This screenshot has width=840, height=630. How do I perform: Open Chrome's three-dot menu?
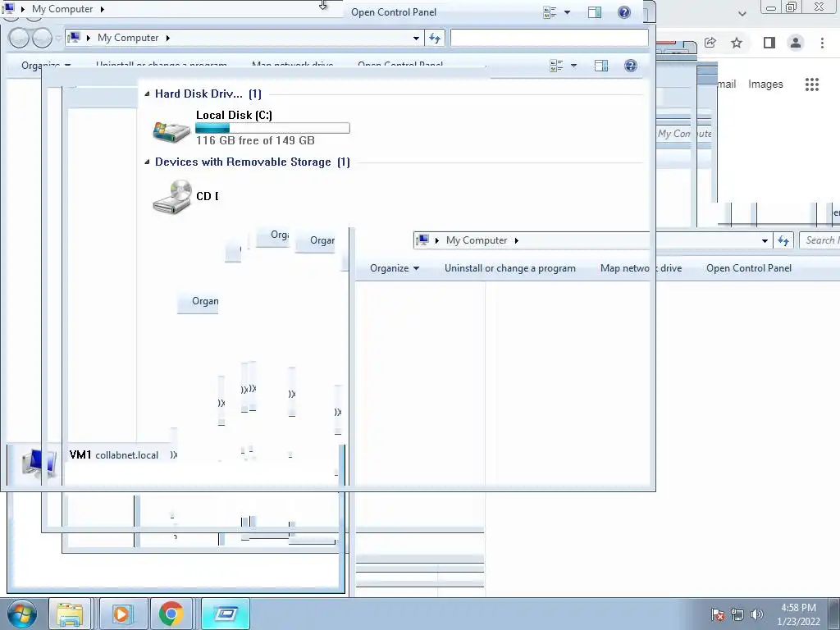(822, 43)
